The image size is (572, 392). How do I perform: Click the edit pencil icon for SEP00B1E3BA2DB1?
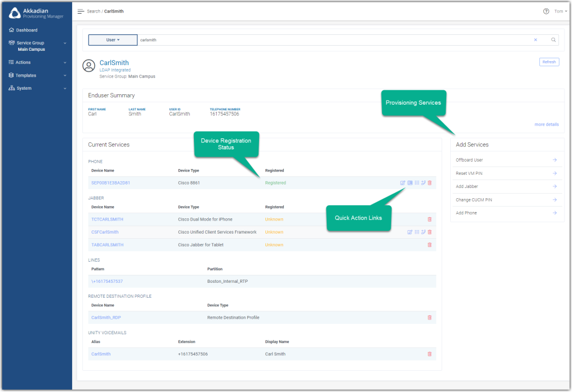403,183
